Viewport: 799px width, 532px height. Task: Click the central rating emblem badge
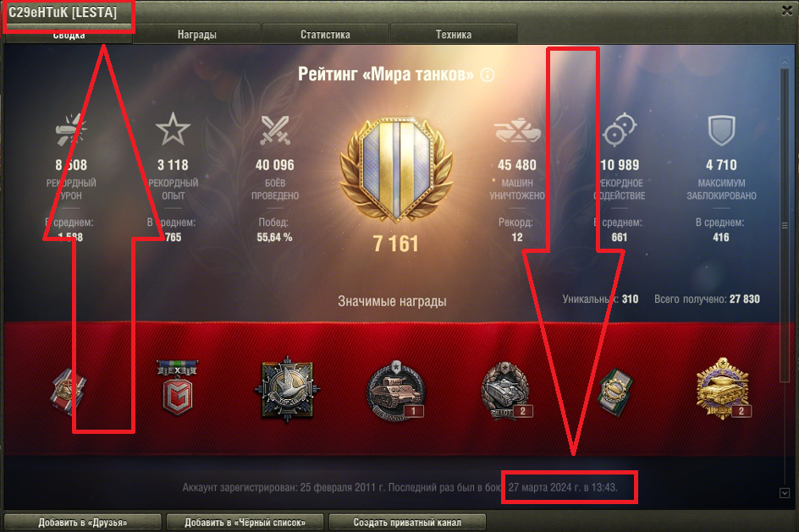[x=396, y=171]
